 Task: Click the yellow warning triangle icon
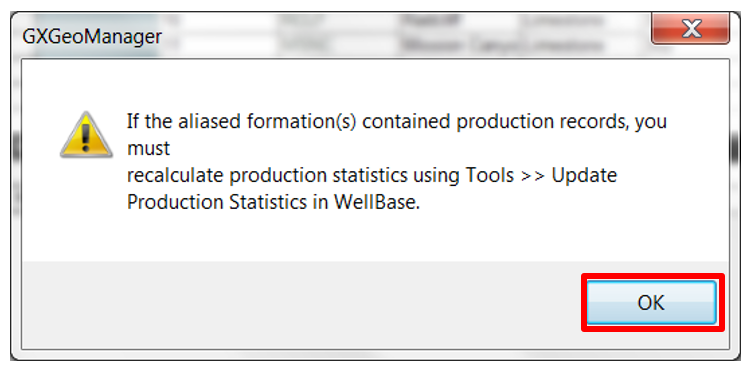pos(86,134)
